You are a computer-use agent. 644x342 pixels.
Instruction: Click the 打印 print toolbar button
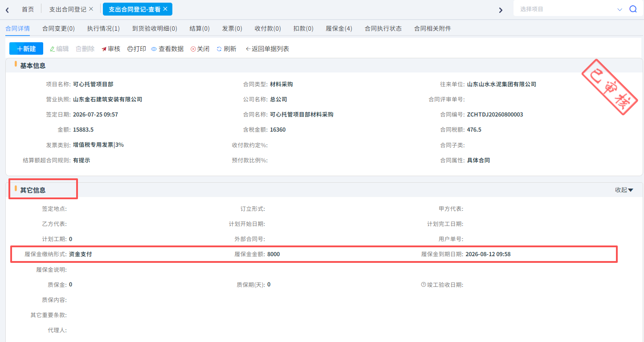[137, 49]
